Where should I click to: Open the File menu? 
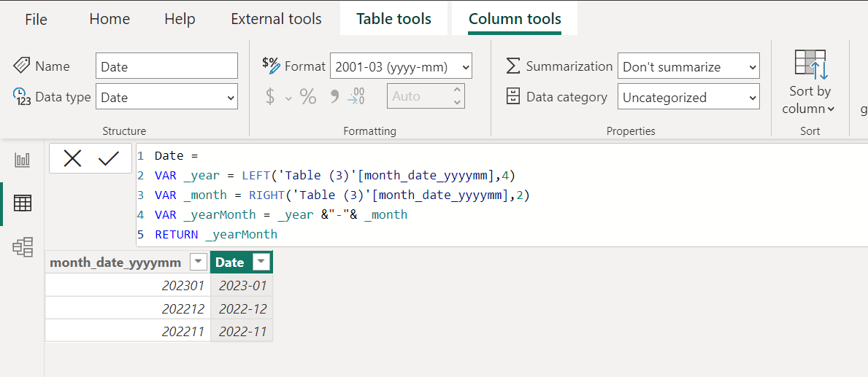[36, 19]
